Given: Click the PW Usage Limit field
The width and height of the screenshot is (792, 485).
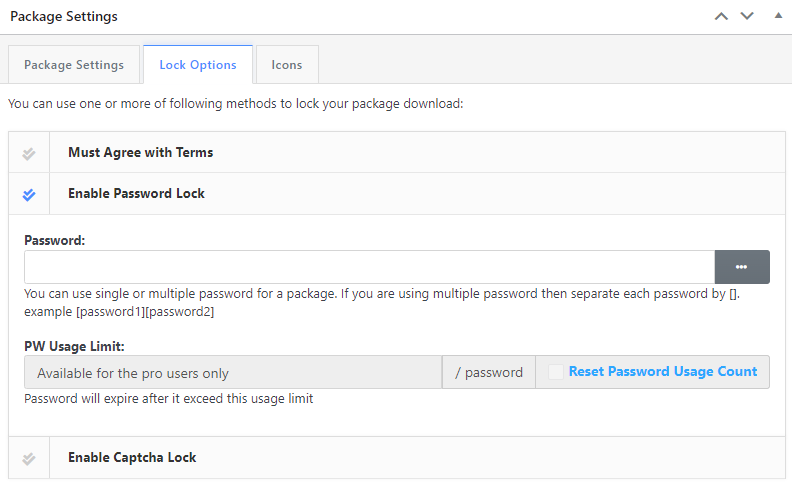Looking at the screenshot, I should [232, 372].
